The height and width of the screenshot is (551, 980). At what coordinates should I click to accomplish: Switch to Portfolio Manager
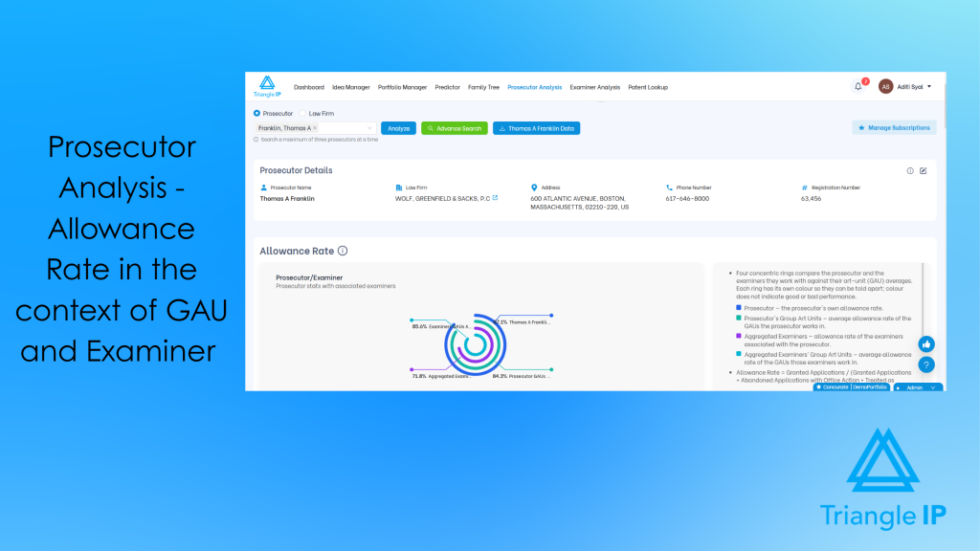[402, 87]
